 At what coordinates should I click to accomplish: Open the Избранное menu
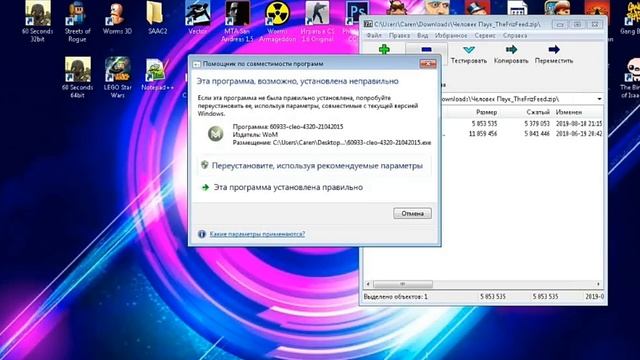(451, 36)
